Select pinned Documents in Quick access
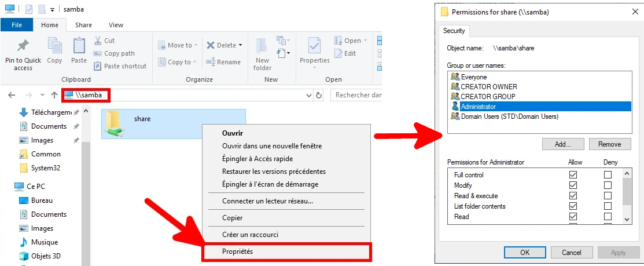 [48, 126]
